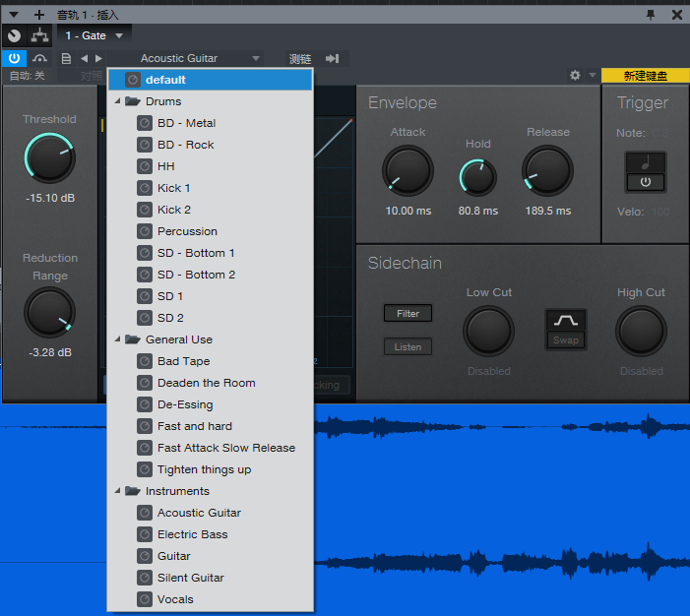Click the -15.10 dB threshold value

[x=50, y=198]
